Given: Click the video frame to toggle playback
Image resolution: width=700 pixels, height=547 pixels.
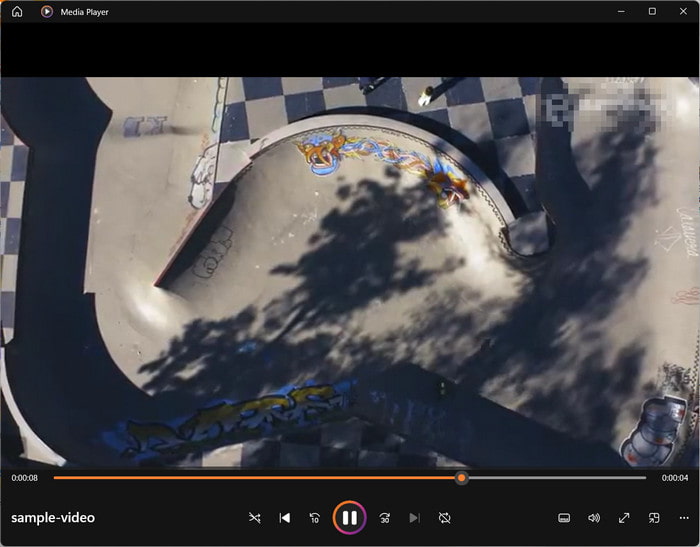Looking at the screenshot, I should click(x=350, y=270).
